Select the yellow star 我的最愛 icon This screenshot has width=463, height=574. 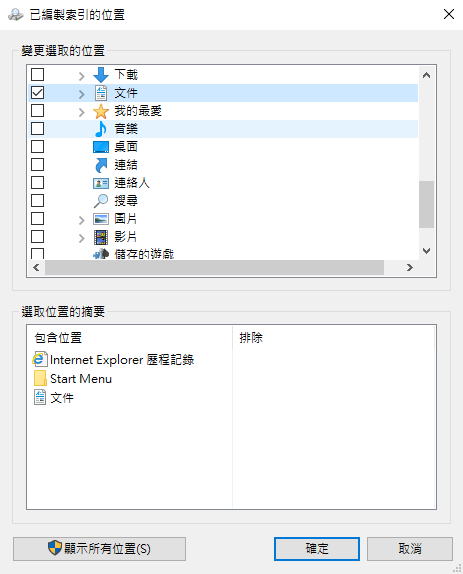click(101, 111)
